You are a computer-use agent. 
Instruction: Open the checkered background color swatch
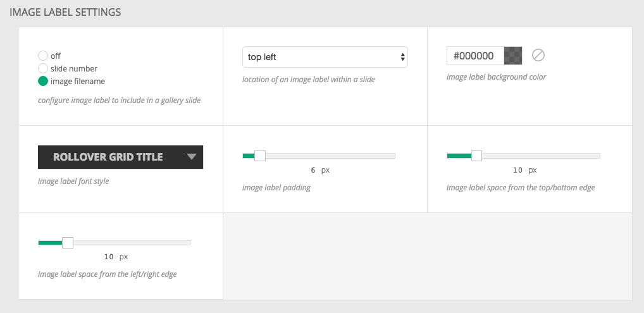pyautogui.click(x=513, y=56)
